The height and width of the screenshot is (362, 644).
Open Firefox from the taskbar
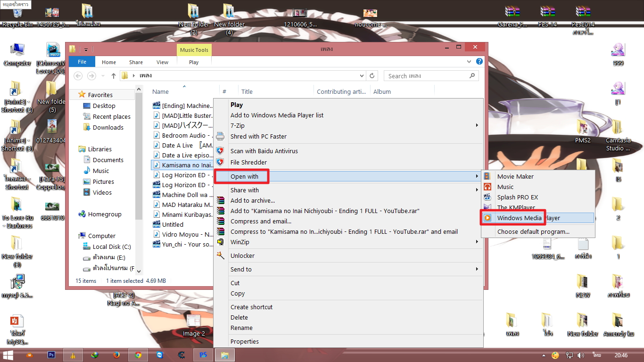[116, 355]
